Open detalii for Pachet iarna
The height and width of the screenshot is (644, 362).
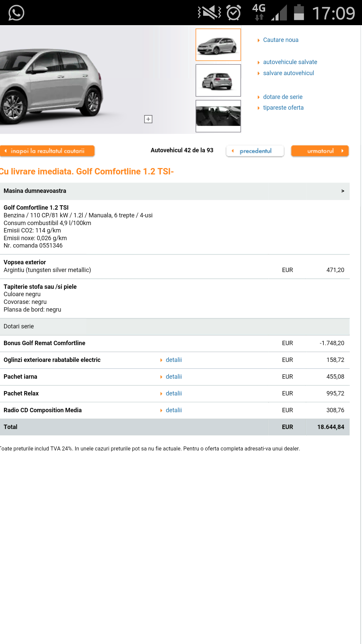(x=174, y=377)
